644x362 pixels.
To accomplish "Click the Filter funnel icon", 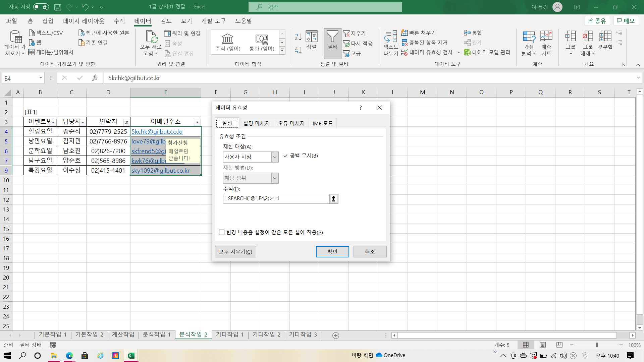I will coord(332,37).
